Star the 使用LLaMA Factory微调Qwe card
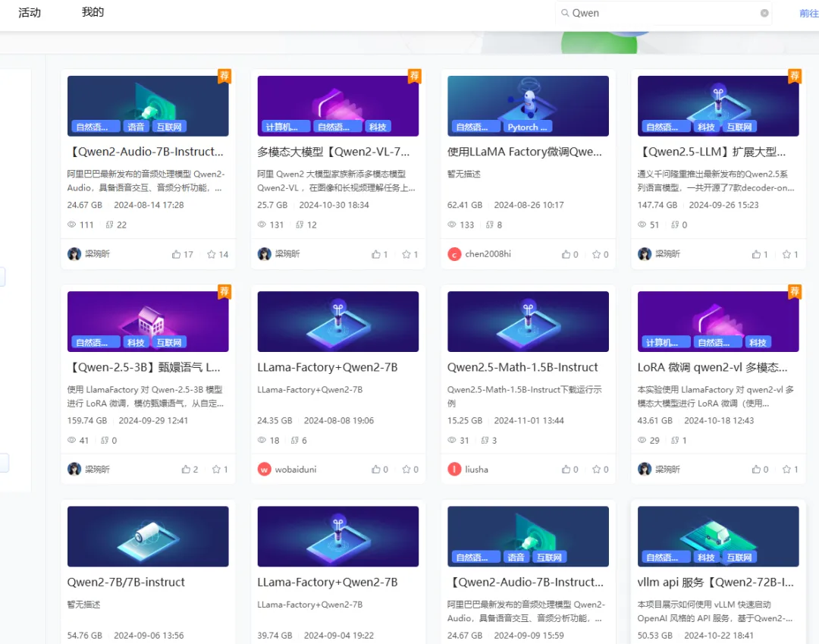The width and height of the screenshot is (819, 644). click(597, 254)
